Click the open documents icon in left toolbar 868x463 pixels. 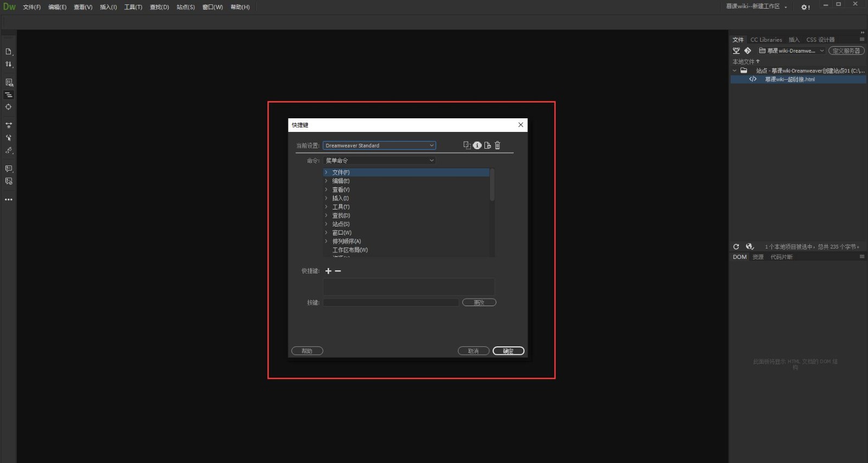(8, 52)
